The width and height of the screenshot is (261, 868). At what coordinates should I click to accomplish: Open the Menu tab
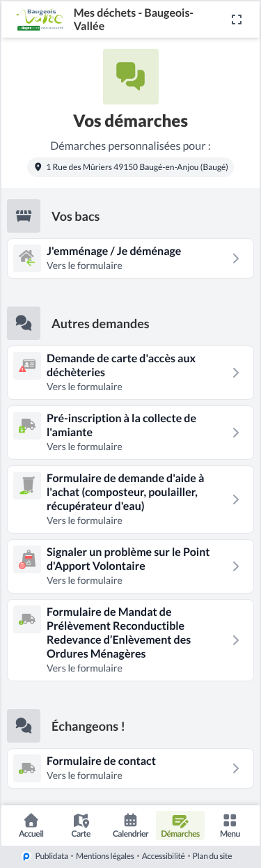point(230,826)
